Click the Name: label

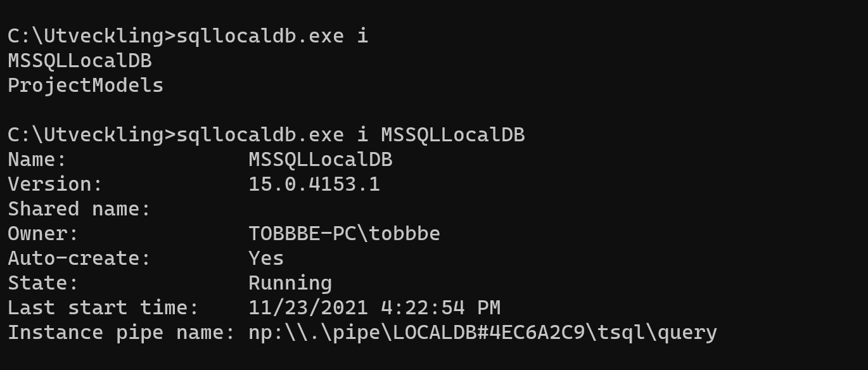click(37, 160)
